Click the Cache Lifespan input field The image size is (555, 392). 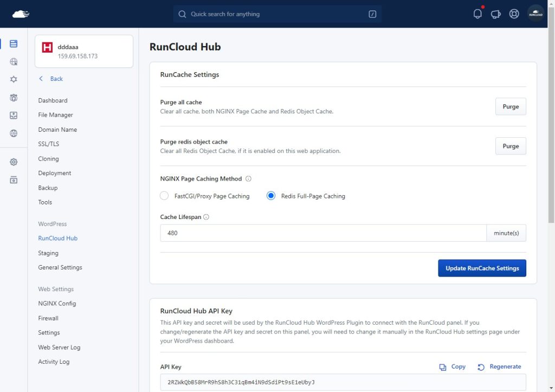[x=323, y=233]
